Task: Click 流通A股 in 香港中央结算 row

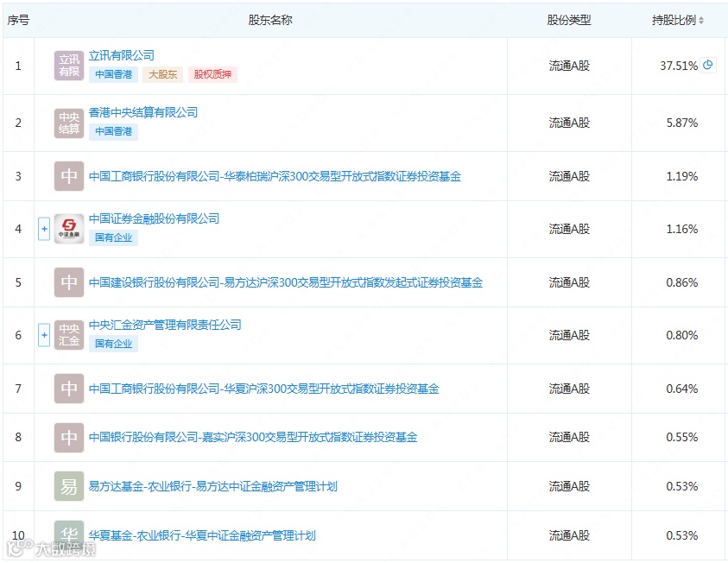Action: click(x=569, y=123)
